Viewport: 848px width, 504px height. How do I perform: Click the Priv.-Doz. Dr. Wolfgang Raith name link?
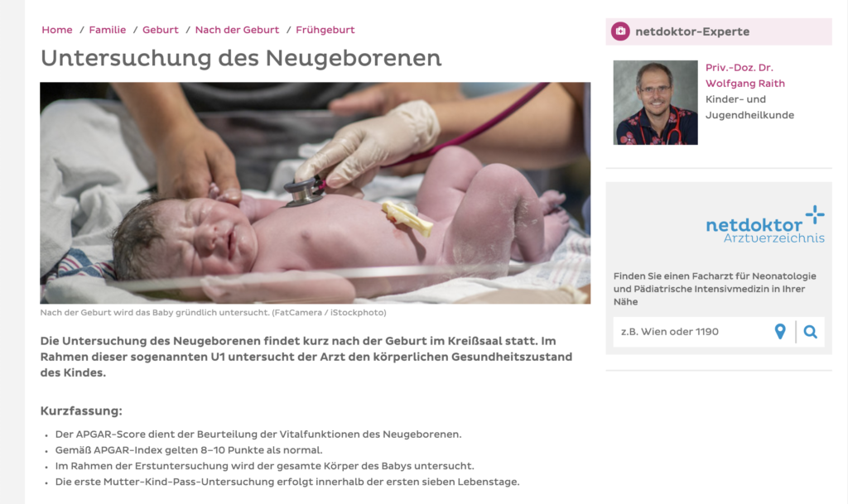(x=744, y=75)
